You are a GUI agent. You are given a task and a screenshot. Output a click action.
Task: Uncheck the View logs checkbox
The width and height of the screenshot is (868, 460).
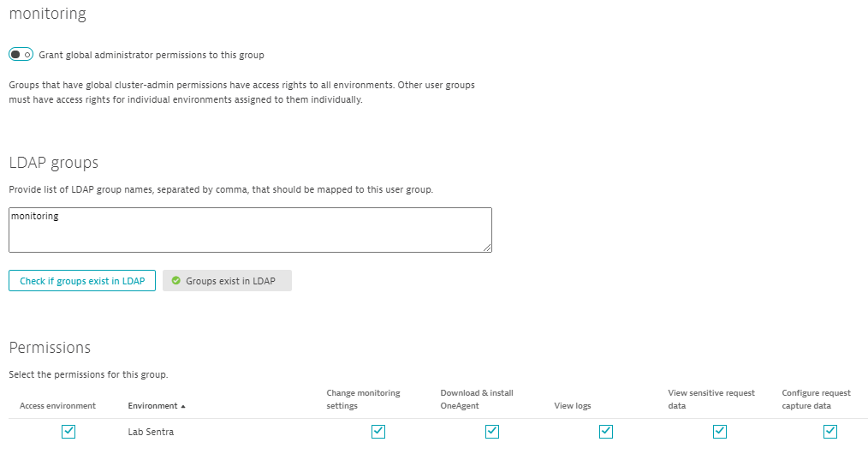(605, 432)
